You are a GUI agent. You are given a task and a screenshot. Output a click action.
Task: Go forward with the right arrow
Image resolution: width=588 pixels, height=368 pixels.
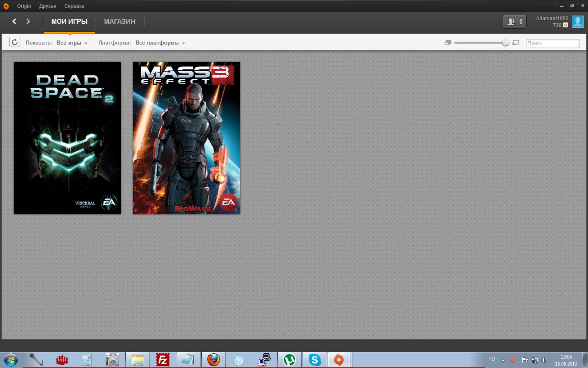[28, 21]
